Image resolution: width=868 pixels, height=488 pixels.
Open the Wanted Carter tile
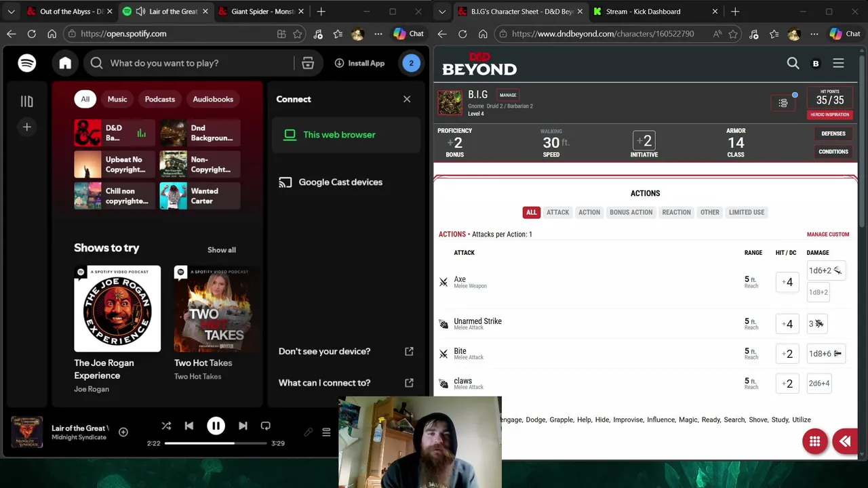point(200,196)
